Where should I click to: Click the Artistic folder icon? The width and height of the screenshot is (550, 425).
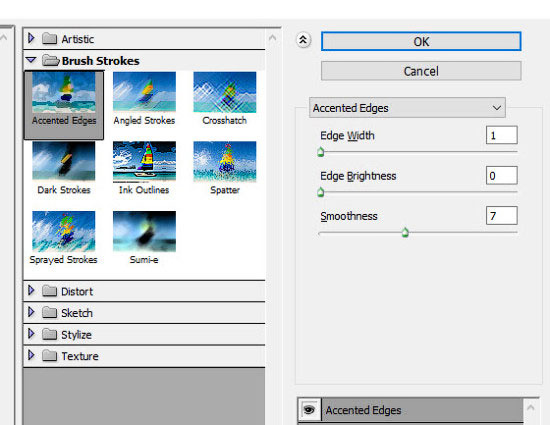point(49,39)
